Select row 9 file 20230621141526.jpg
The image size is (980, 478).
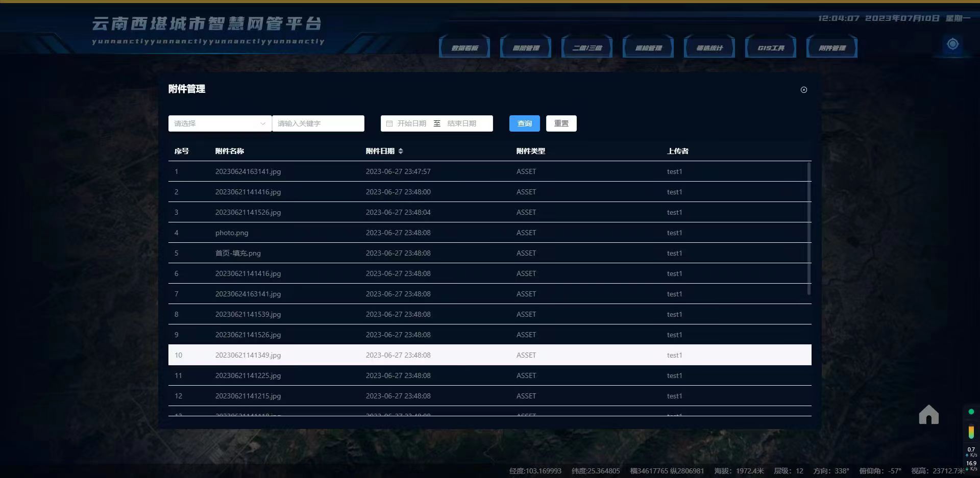248,335
